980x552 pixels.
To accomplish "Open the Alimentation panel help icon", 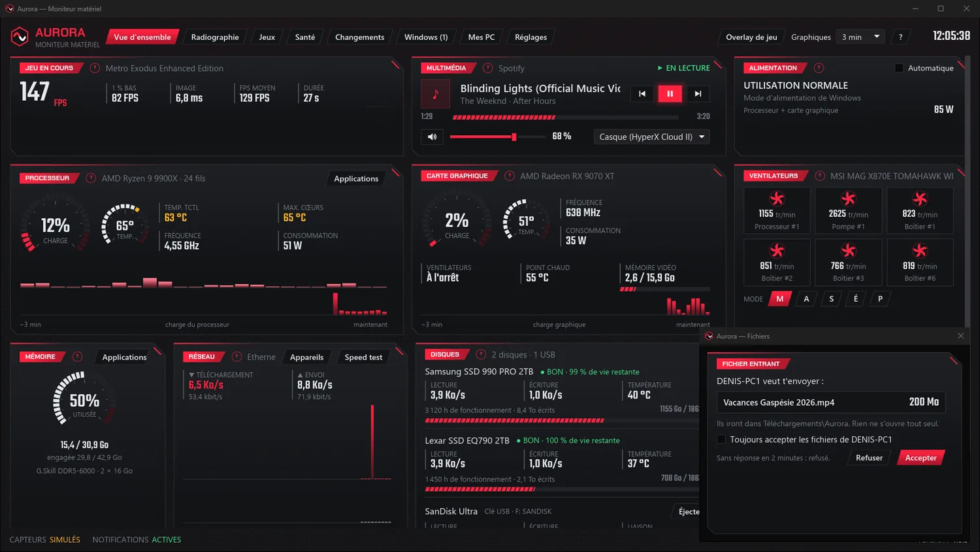I will 819,68.
